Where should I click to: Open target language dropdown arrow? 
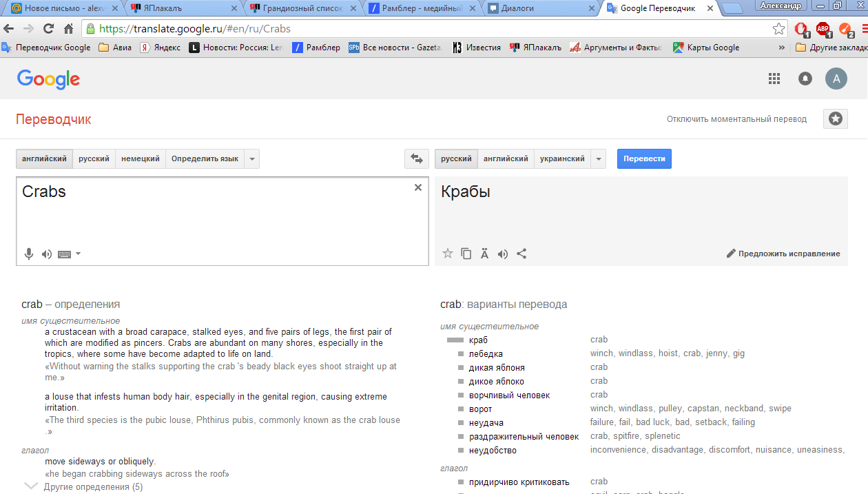599,158
